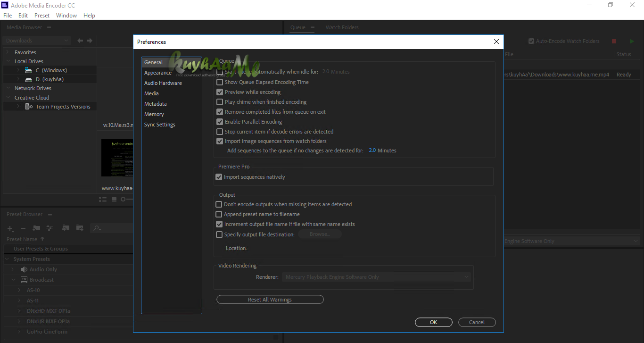644x343 pixels.
Task: Adjust the thumbnail zoom slider below Media Browser
Action: tap(123, 199)
